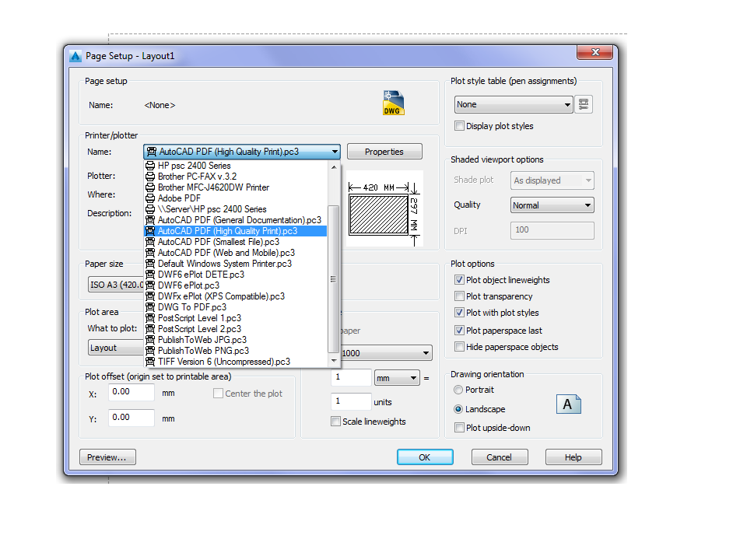Check Scale lineweights option
The width and height of the screenshot is (747, 560).
pos(336,422)
